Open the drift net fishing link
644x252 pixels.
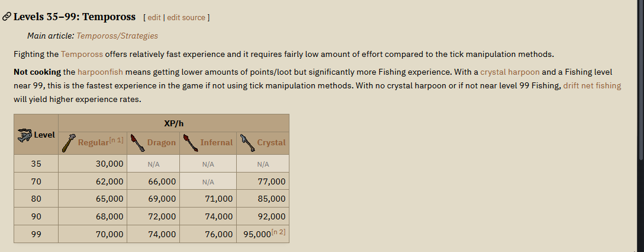coord(592,85)
